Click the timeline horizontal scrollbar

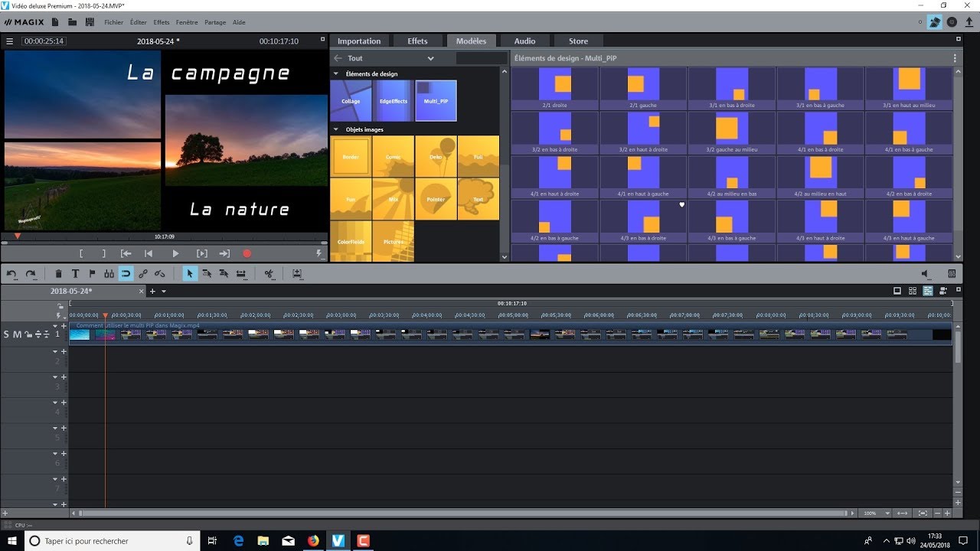click(463, 513)
